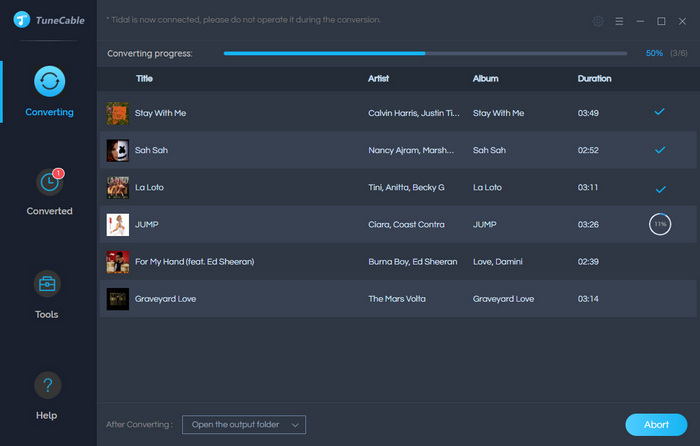
Task: Click the 03:49 duration value
Action: coord(588,113)
